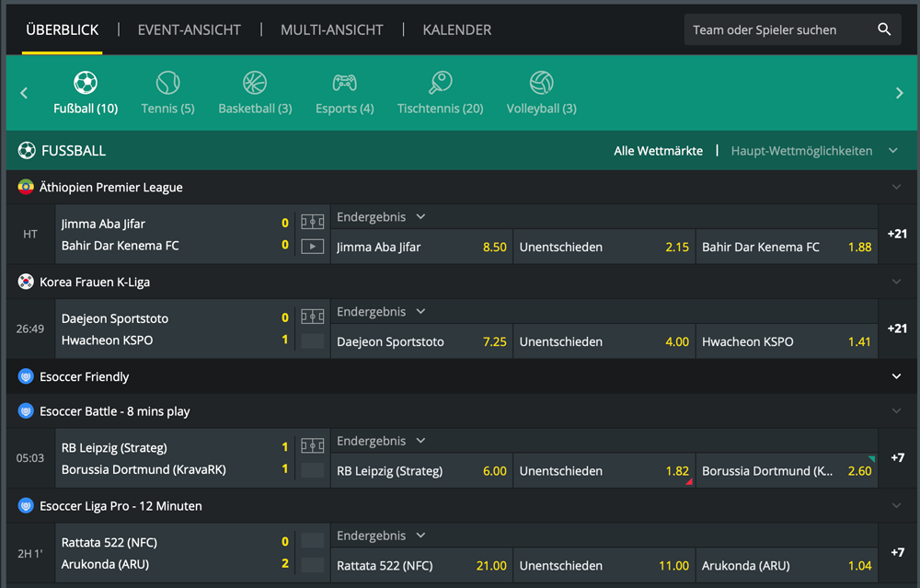The height and width of the screenshot is (588, 920).
Task: Open Jimma Aba Jifar vs Bahir Dar match
Action: [175, 234]
